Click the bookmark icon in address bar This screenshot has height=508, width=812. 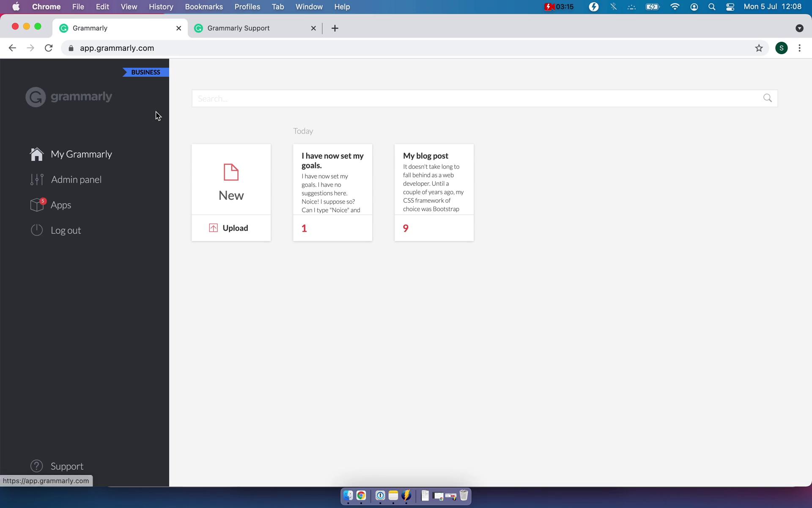(758, 48)
